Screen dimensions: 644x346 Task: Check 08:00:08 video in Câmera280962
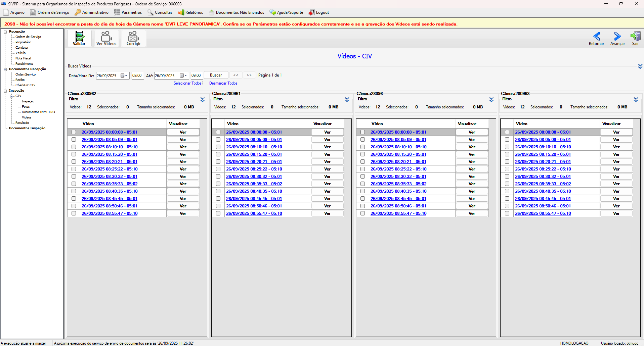tap(74, 132)
